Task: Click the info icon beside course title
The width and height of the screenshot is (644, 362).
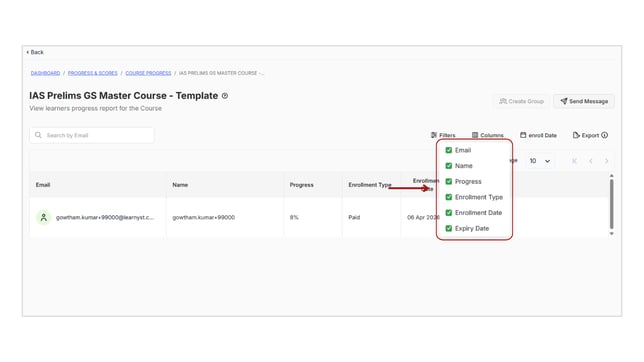Action: point(225,96)
